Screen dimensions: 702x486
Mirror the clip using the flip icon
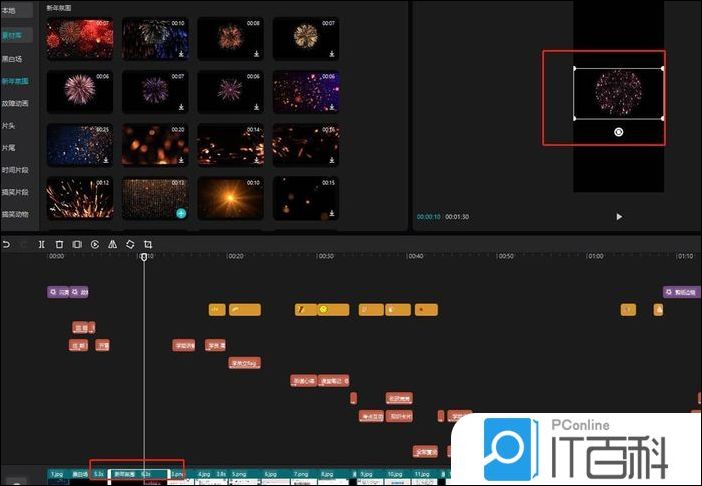tap(112, 244)
